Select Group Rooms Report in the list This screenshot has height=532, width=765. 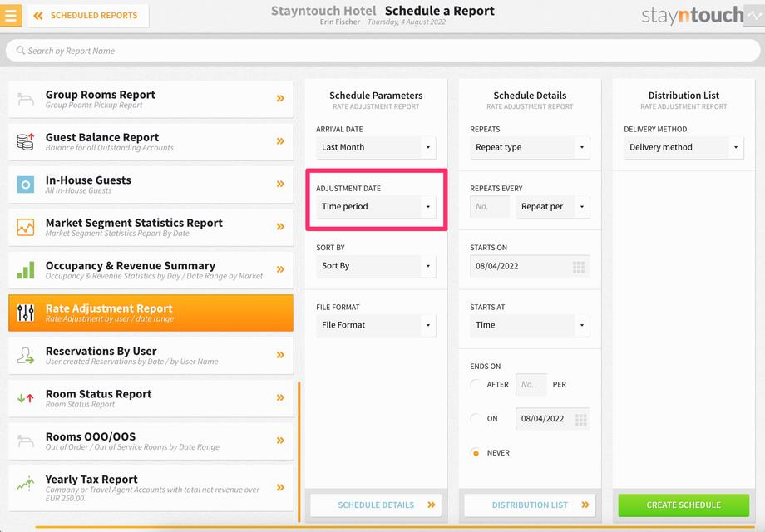coord(151,99)
